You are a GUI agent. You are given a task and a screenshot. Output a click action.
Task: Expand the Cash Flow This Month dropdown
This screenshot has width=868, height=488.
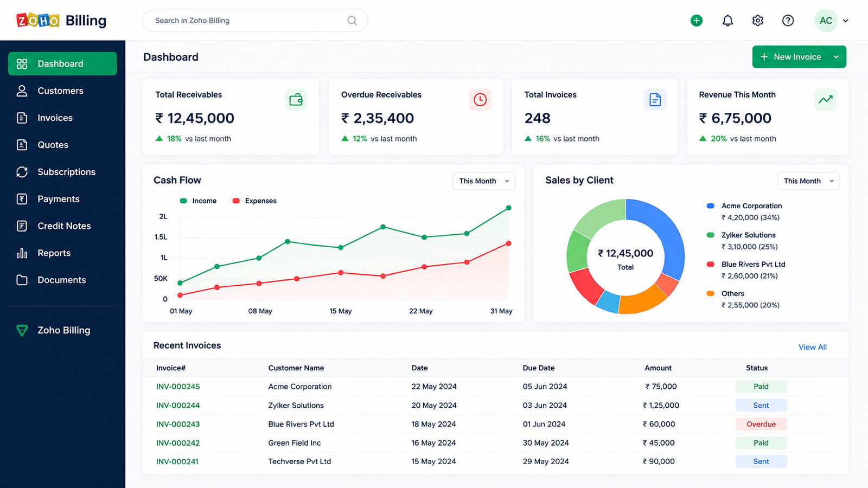click(484, 181)
